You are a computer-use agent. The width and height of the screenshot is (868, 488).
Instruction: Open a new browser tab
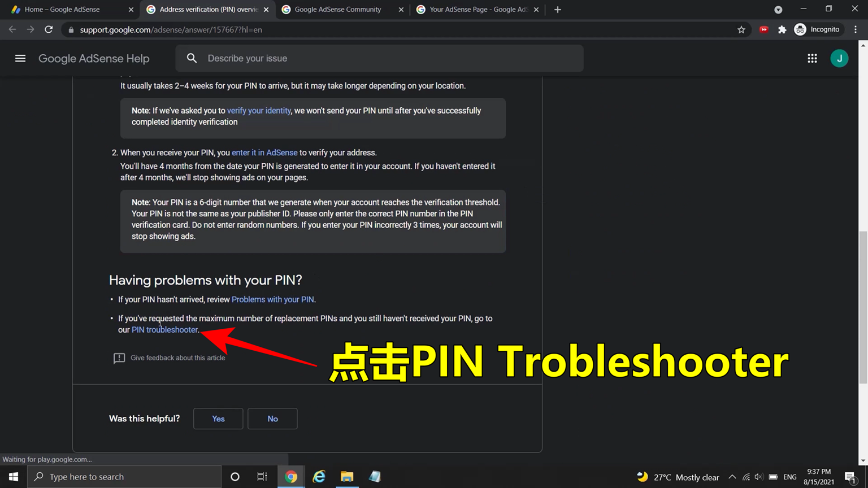click(558, 10)
